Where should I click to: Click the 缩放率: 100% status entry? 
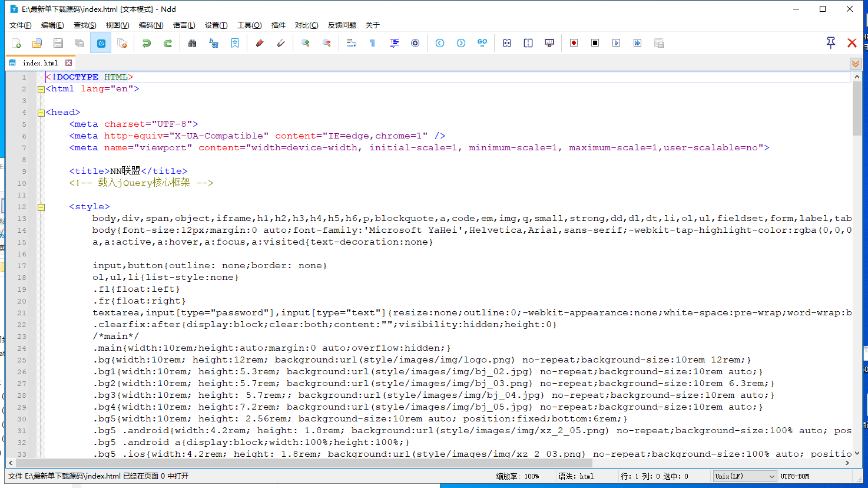tap(517, 476)
